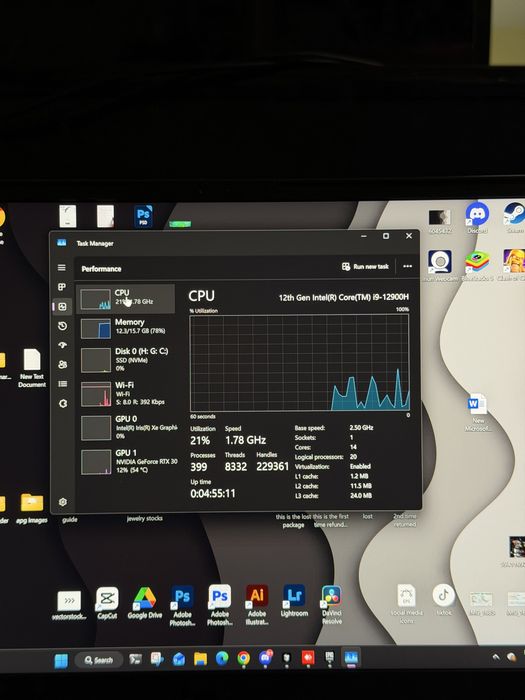The height and width of the screenshot is (700, 525).
Task: Click the 8332 threads value
Action: 236,467
